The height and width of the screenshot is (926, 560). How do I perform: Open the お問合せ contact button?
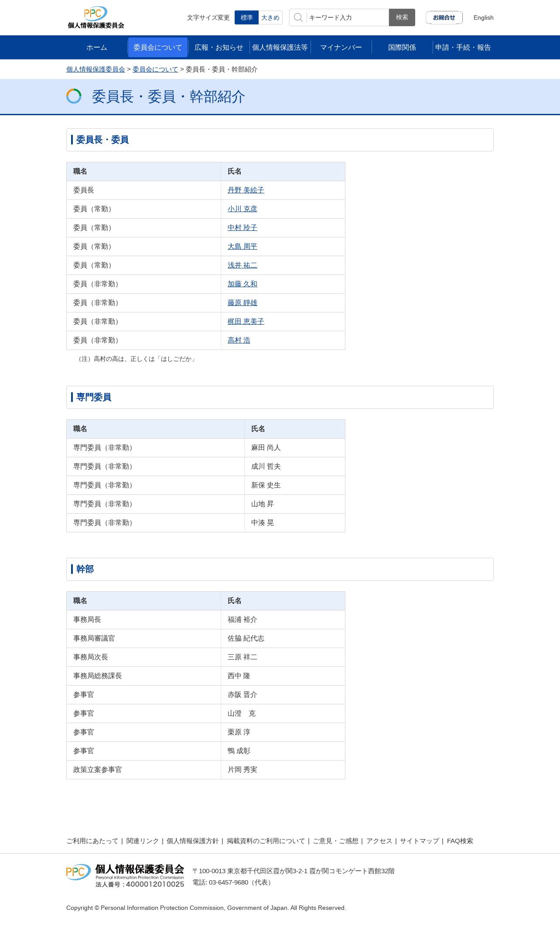pos(444,17)
